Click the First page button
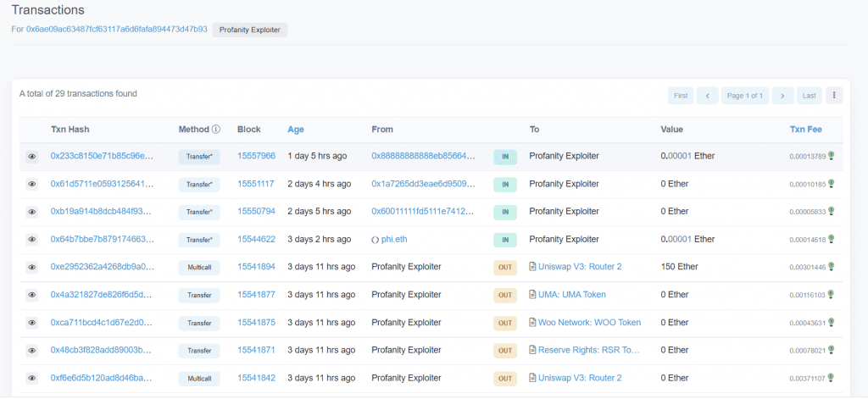Image resolution: width=868 pixels, height=399 pixels. [681, 96]
